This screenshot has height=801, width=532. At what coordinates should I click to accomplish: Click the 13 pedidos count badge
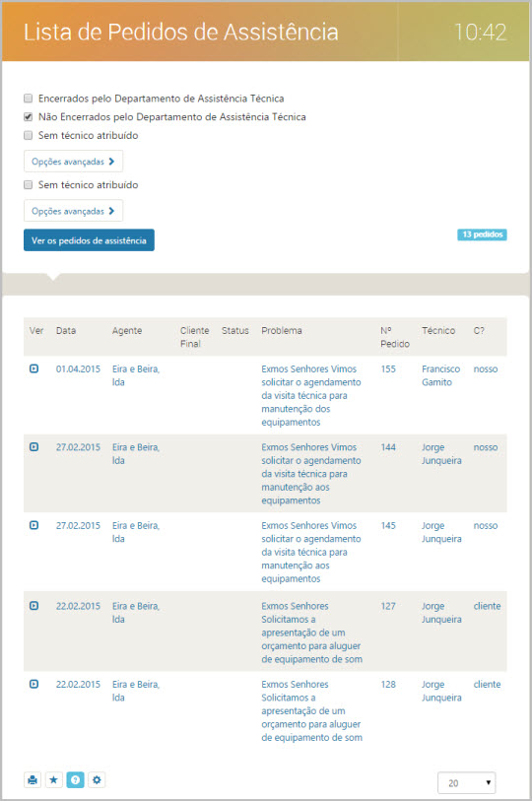482,234
